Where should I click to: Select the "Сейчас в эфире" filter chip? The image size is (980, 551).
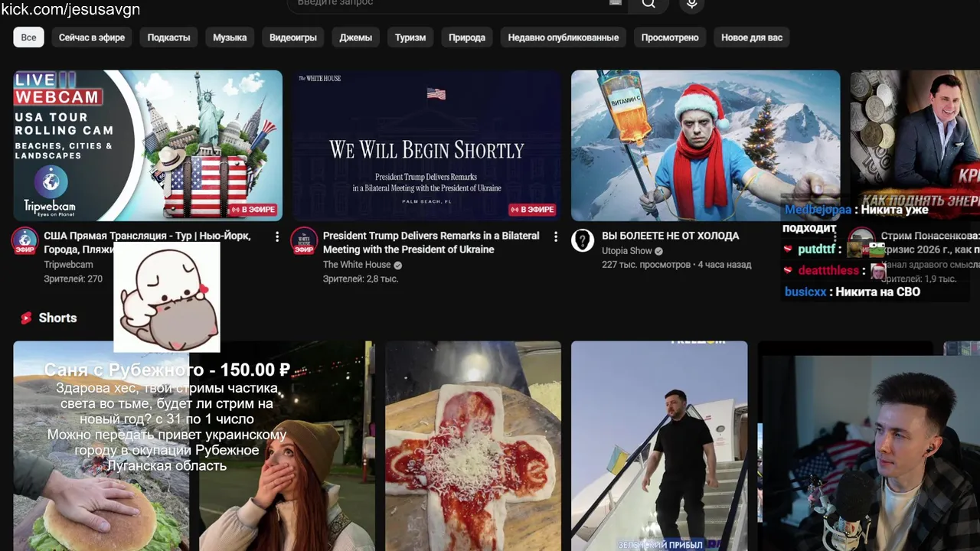point(92,37)
